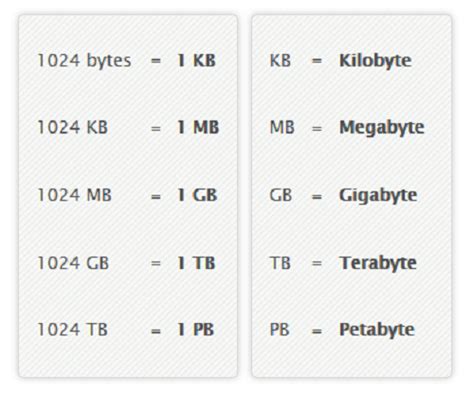The width and height of the screenshot is (474, 396).
Task: Select the bold '1 GB' value
Action: point(197,195)
